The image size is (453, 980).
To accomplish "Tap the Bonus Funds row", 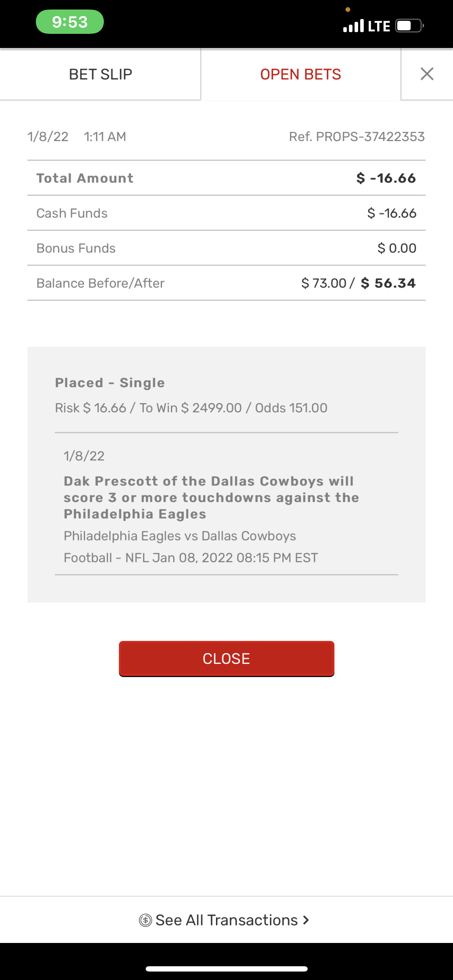I will coord(226,248).
